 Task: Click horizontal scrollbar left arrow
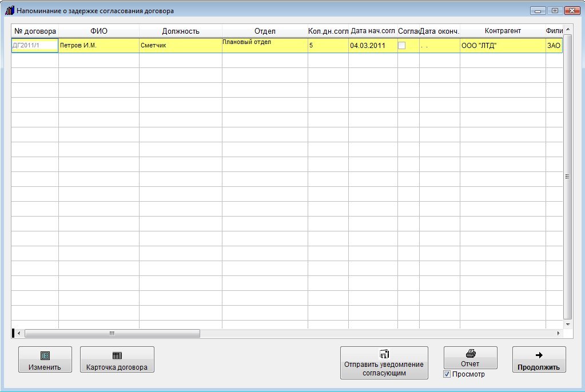coord(19,334)
